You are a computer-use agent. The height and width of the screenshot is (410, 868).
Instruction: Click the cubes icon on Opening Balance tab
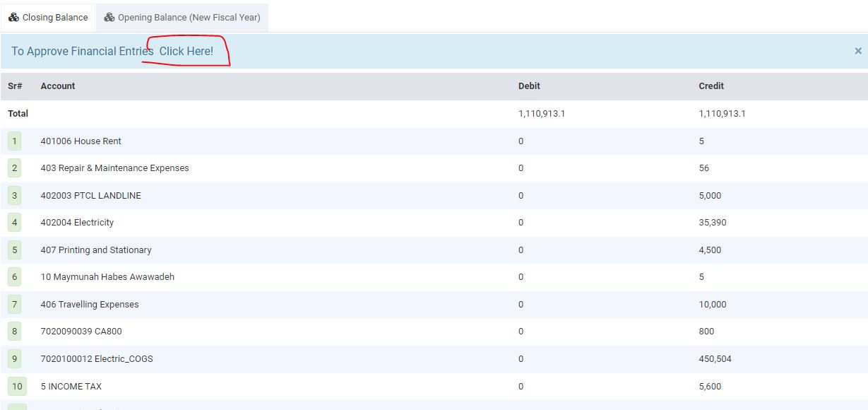[x=109, y=17]
